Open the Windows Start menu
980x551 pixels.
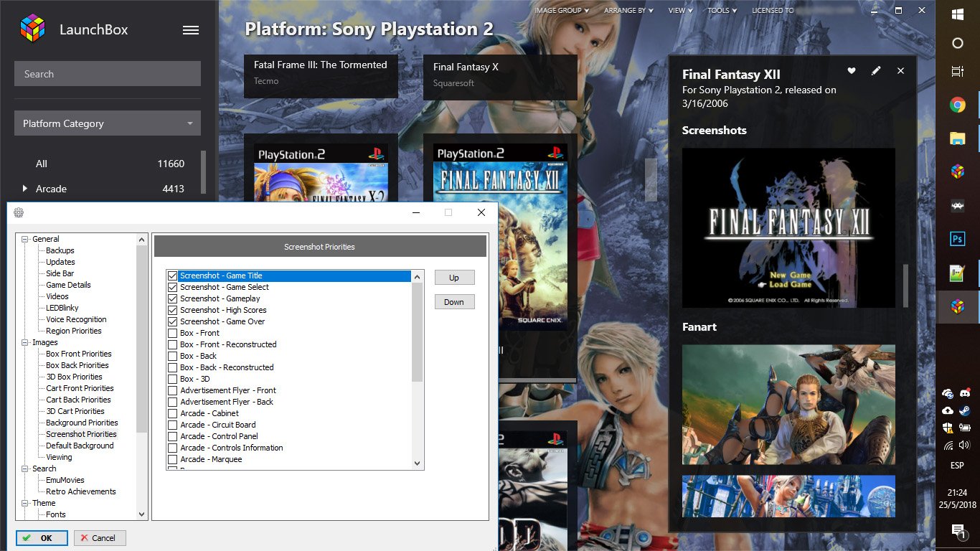tap(958, 14)
